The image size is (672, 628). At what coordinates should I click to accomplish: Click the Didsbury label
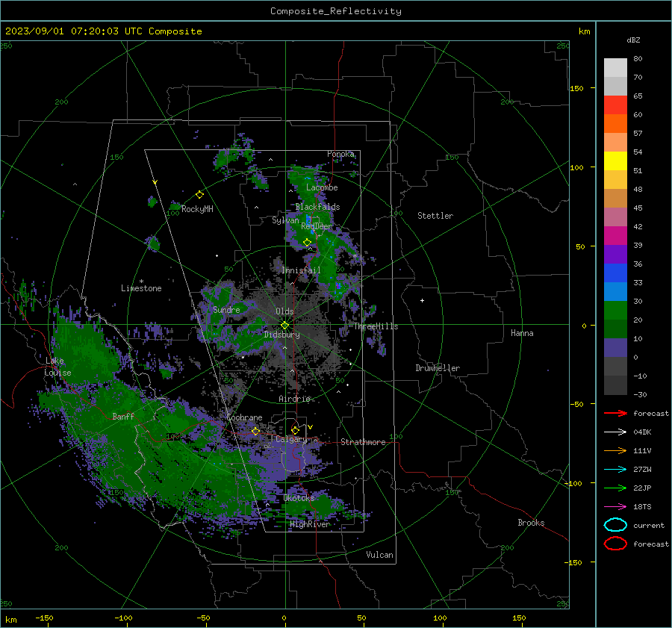281,335
